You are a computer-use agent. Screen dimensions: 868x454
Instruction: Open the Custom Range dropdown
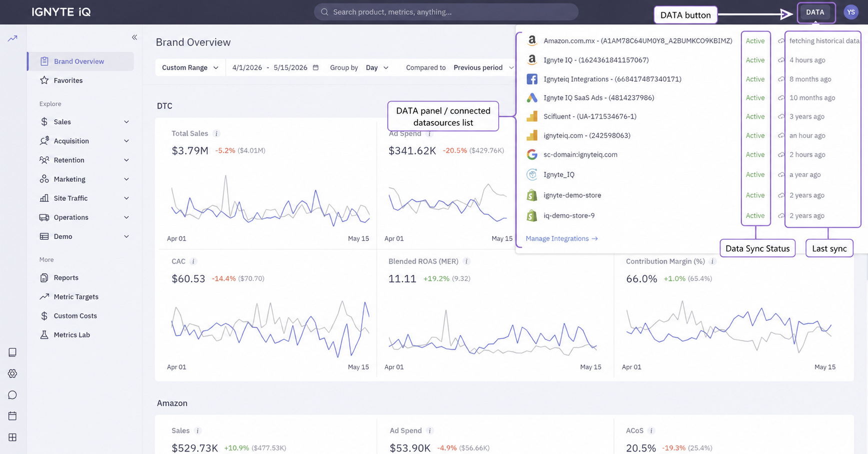(x=190, y=68)
